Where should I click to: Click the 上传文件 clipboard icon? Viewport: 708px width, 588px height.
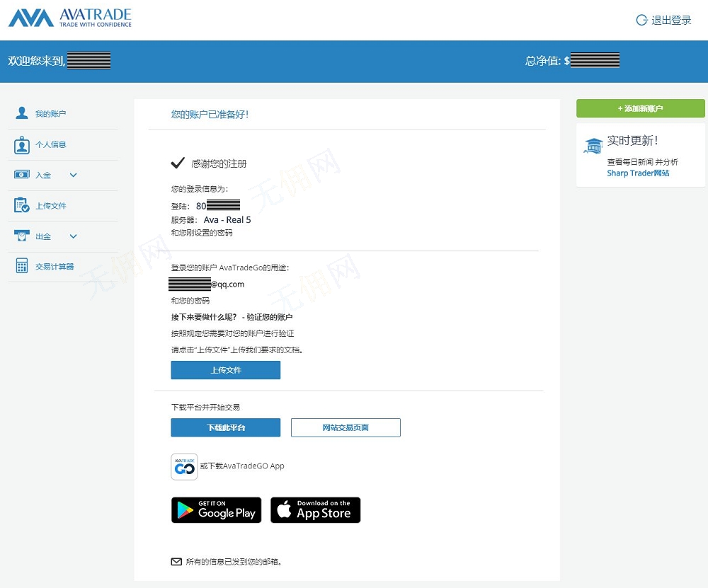[x=22, y=205]
